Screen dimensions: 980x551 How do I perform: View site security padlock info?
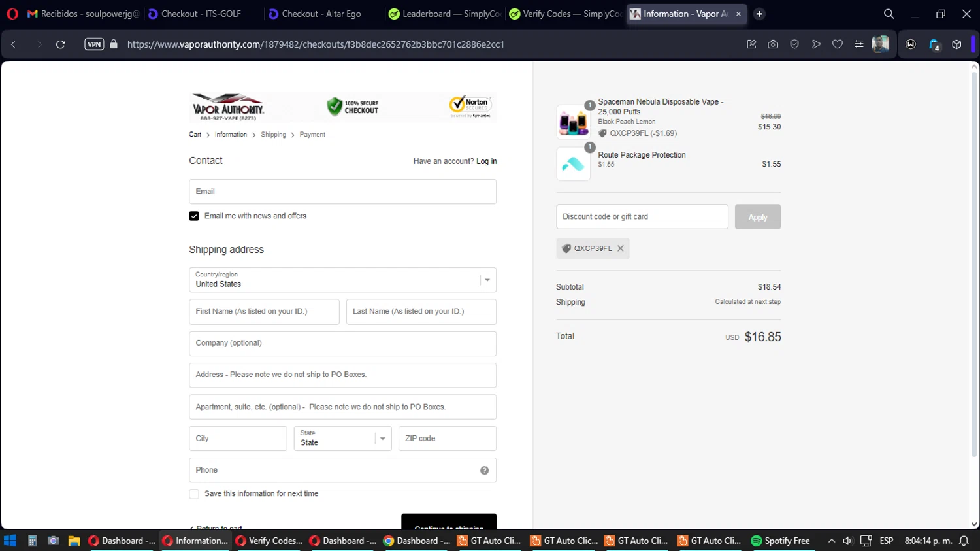pyautogui.click(x=114, y=44)
